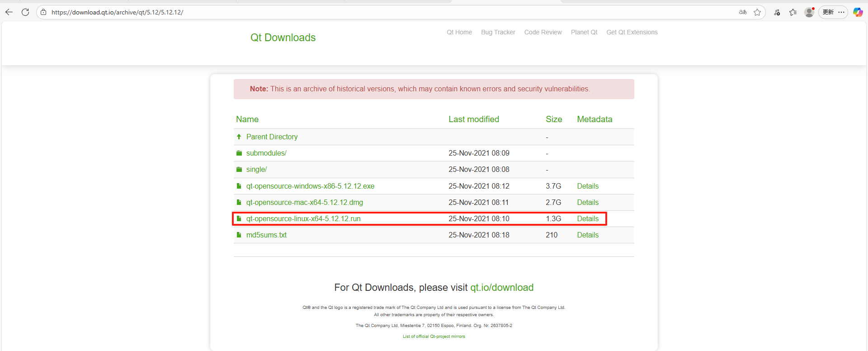Open the media control music icon
Screen dimensions: 868x351
point(777,12)
